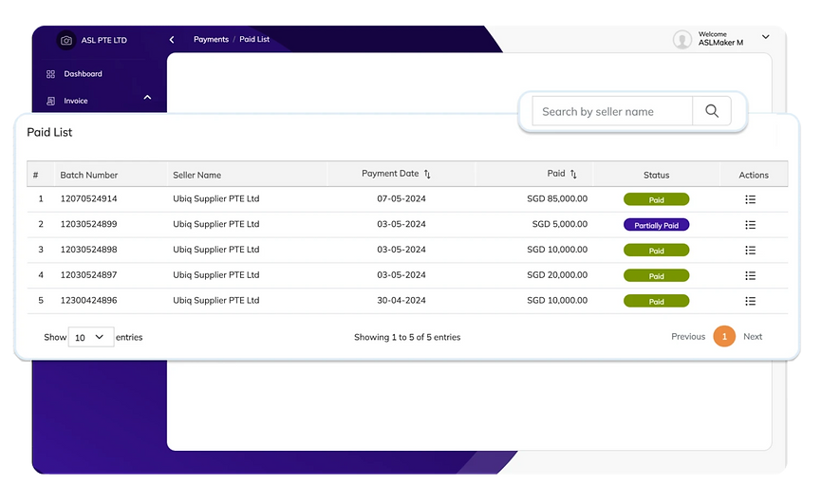Open actions menu for batch 12030524899
840x504 pixels.
750,225
